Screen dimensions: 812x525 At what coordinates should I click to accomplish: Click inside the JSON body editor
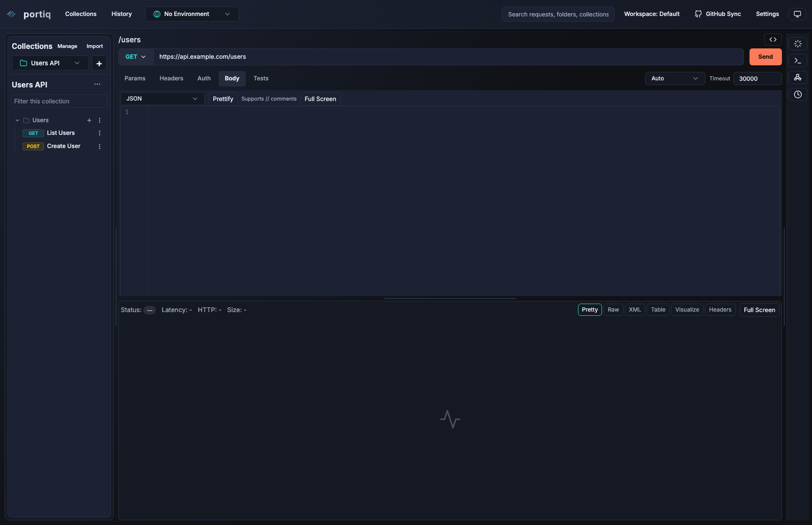463,201
